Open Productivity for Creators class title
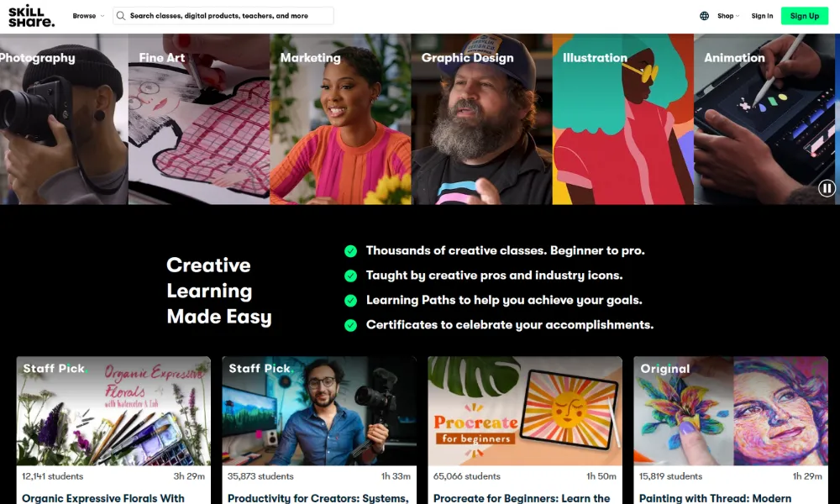 point(318,498)
